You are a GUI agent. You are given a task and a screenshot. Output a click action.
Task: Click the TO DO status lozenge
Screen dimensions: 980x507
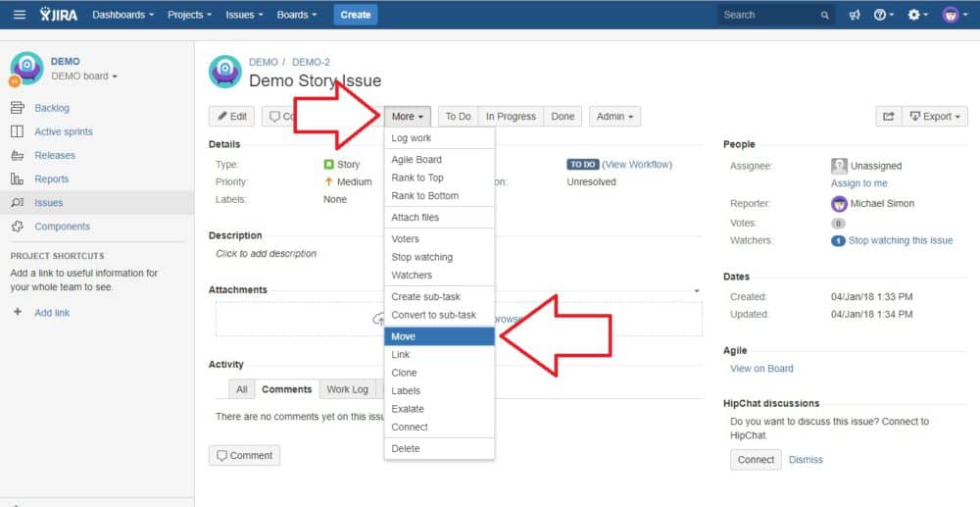[582, 165]
